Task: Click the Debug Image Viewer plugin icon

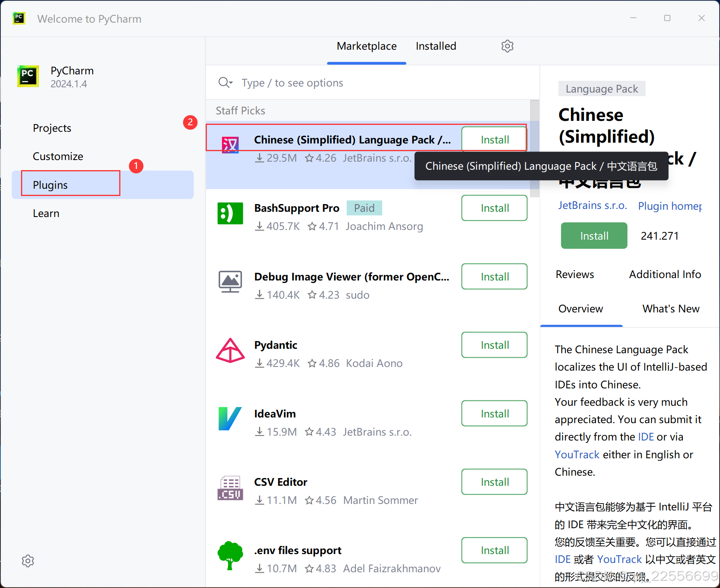Action: 230,282
